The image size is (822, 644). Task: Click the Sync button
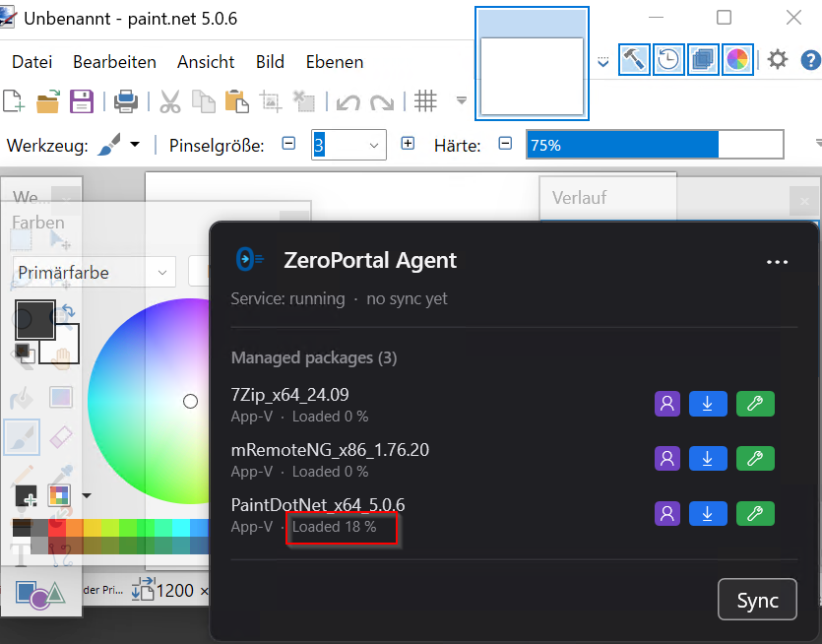[x=757, y=600]
